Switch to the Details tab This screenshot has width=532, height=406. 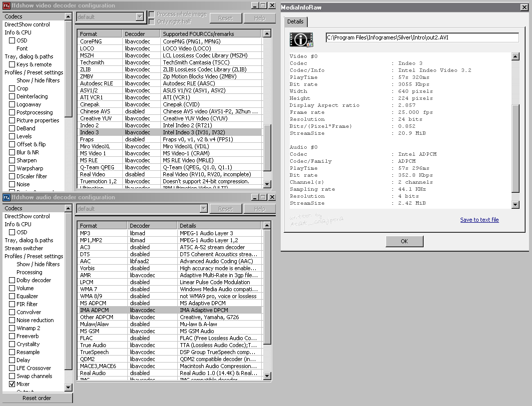point(295,22)
